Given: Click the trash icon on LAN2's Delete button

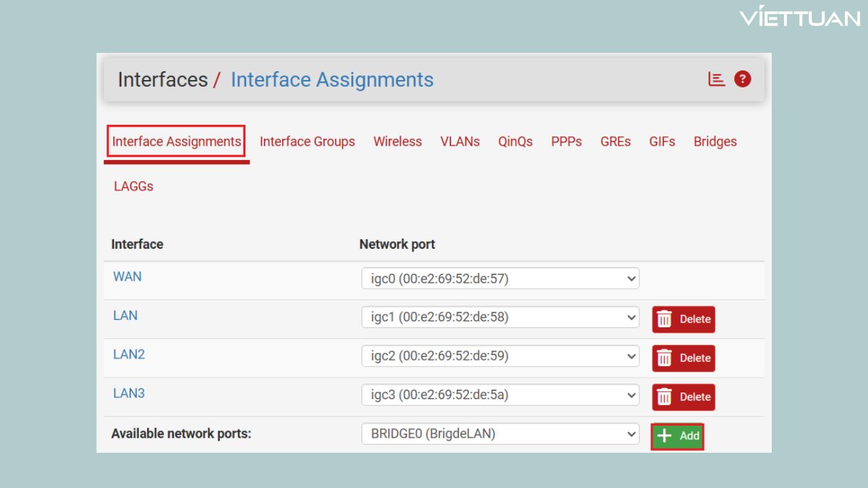Looking at the screenshot, I should coord(664,358).
